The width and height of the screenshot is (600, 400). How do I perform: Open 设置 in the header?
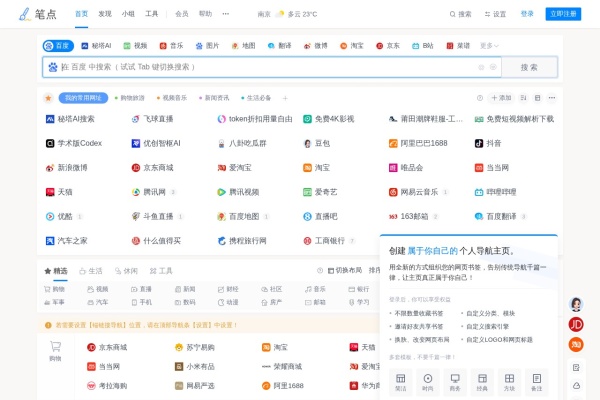[495, 14]
